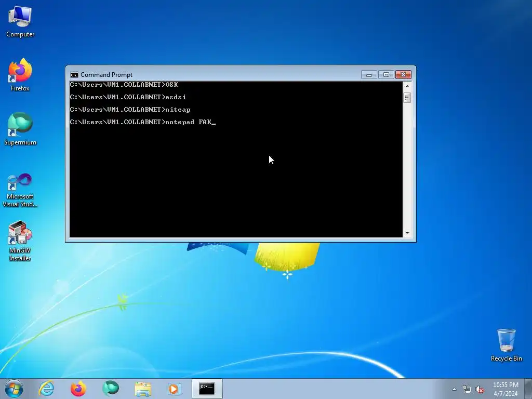This screenshot has width=532, height=399.
Task: Select the Supermium desktop shortcut
Action: coord(20,129)
